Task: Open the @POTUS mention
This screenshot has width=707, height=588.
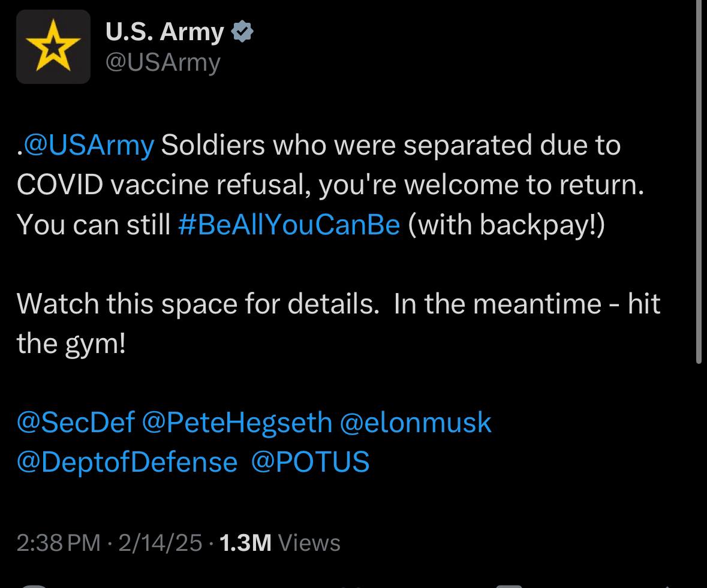Action: click(310, 462)
